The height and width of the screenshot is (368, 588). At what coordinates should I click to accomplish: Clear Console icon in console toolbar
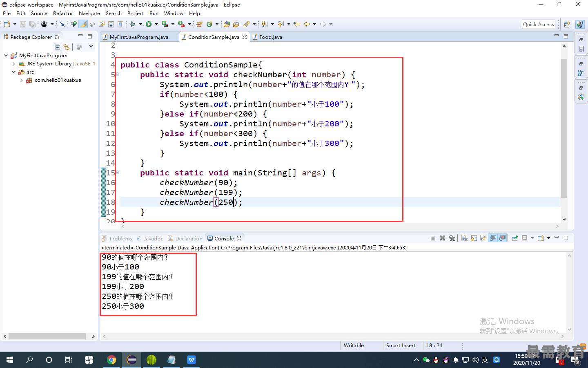(x=464, y=238)
